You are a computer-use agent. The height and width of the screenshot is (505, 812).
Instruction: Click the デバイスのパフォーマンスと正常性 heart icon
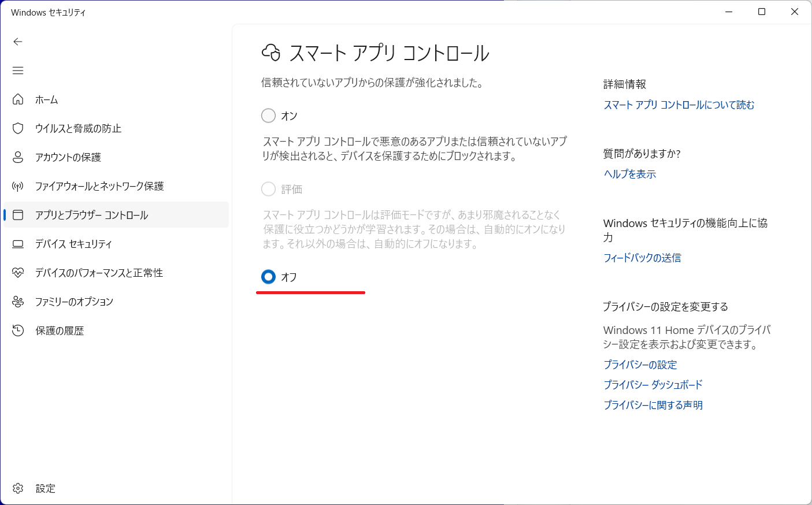point(18,273)
